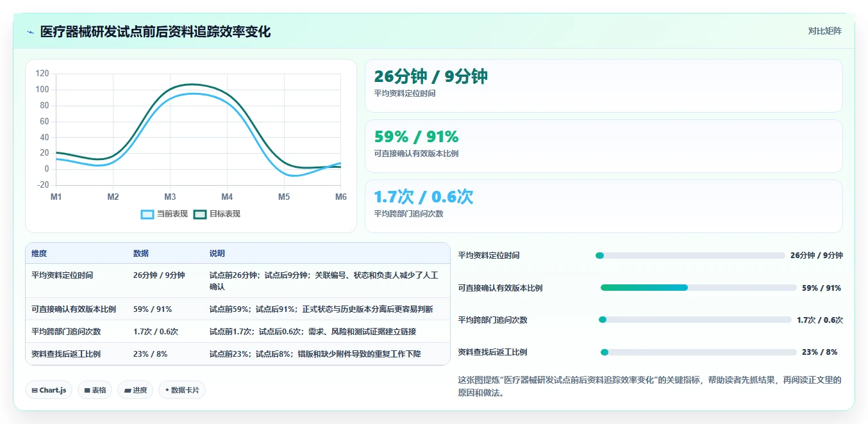Click the summary paragraph starting 这张图提炼
Viewport: 868px width, 424px height.
(649, 387)
